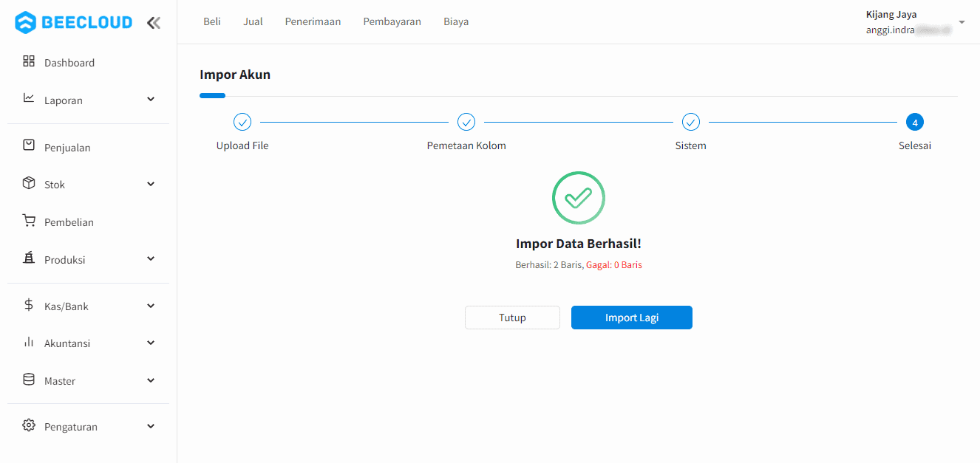Click the Pengaturan gear icon

point(29,425)
